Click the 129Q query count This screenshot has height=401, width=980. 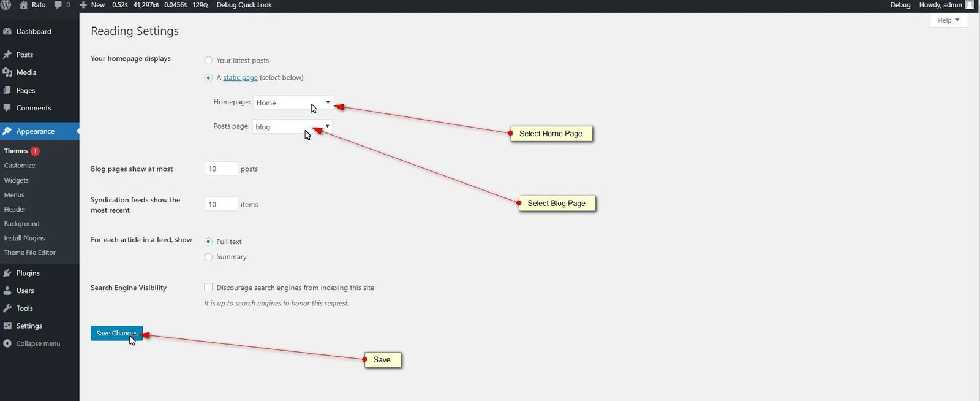tap(200, 5)
